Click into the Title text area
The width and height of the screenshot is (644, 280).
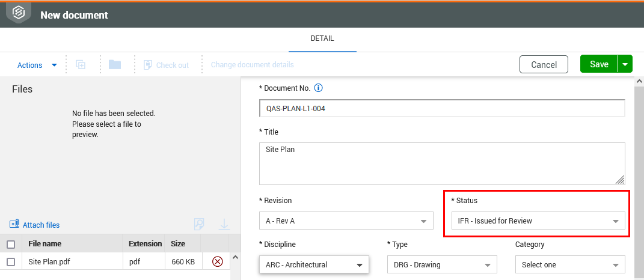coord(442,163)
